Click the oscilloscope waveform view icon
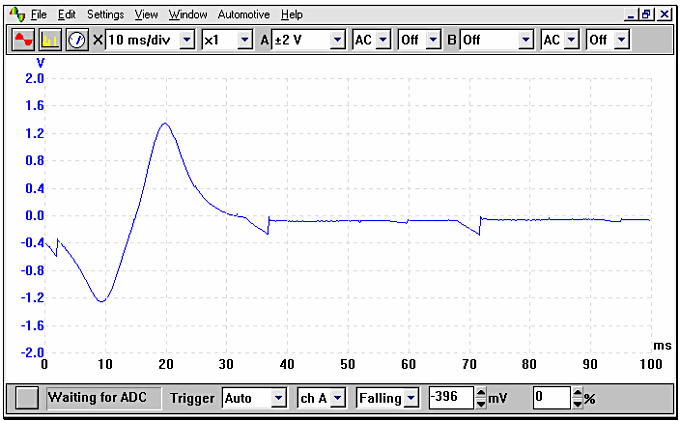Viewport: 680px width, 421px height. coord(23,40)
